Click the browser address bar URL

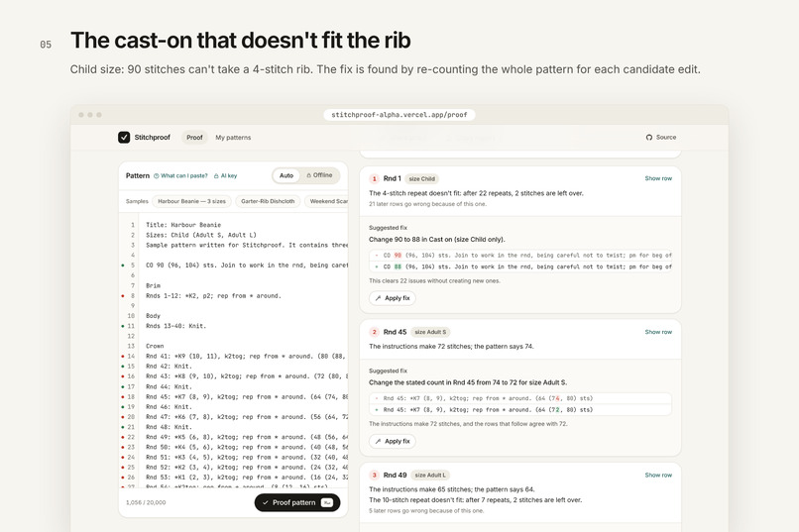pyautogui.click(x=399, y=115)
